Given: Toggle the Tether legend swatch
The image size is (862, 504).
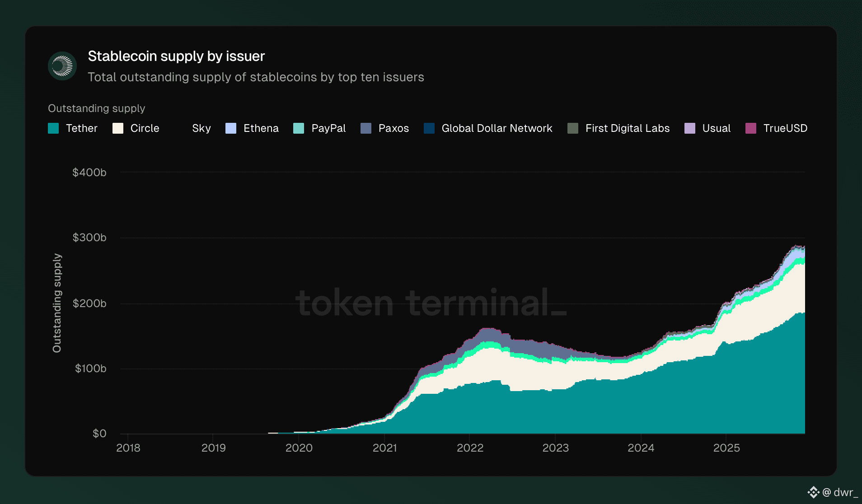Looking at the screenshot, I should coord(53,128).
